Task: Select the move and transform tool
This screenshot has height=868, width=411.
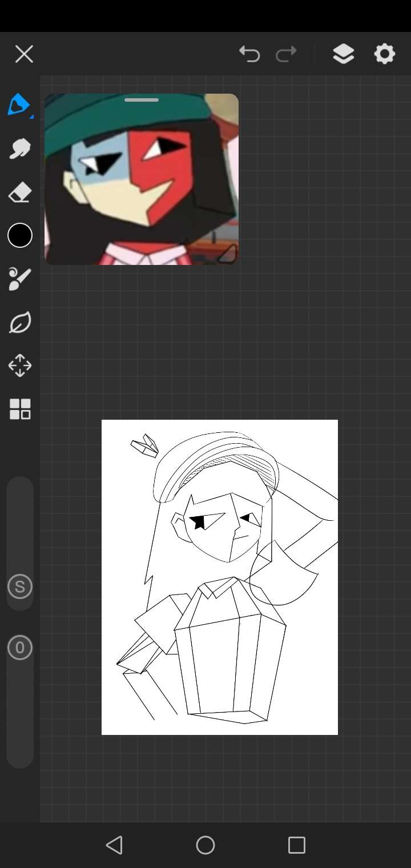Action: coord(19,365)
